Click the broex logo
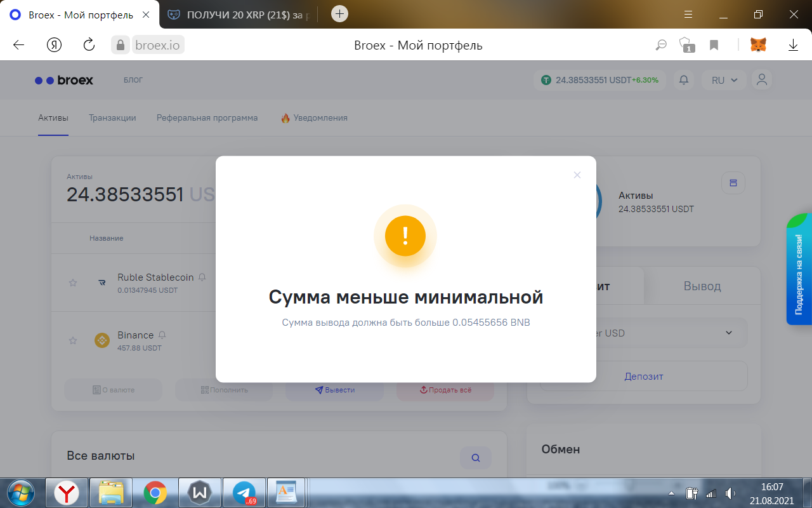This screenshot has height=508, width=812. click(x=64, y=81)
